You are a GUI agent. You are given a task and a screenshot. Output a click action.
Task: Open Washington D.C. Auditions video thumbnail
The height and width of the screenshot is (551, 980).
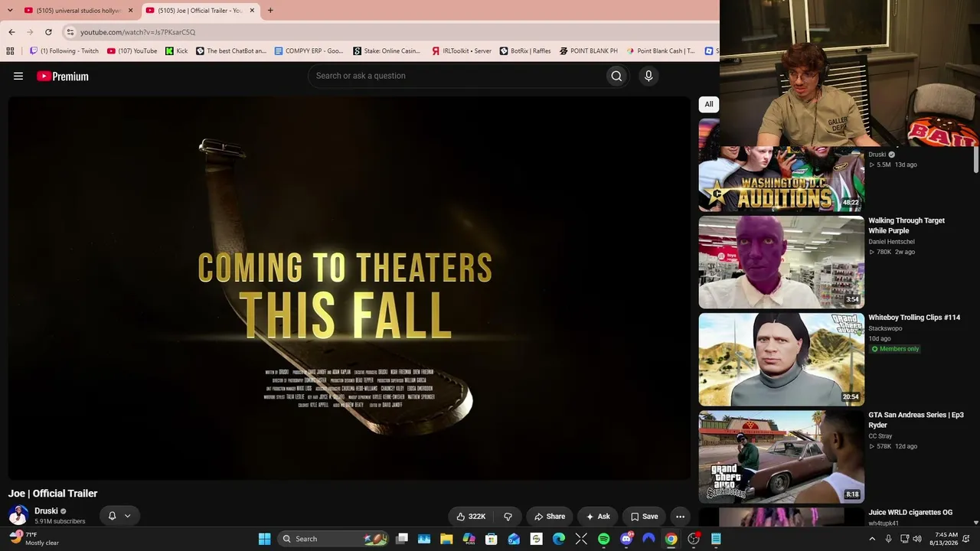point(781,178)
